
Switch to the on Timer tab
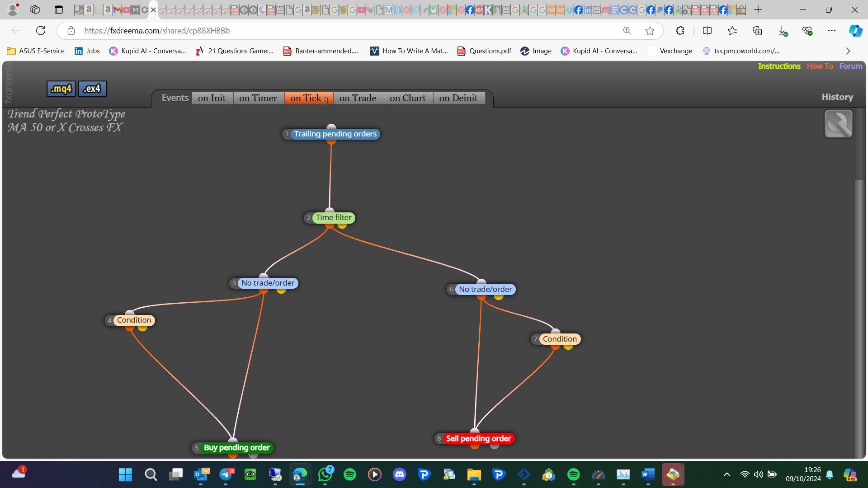pyautogui.click(x=258, y=98)
